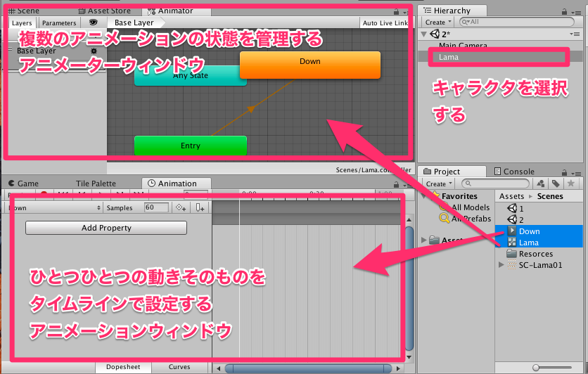The width and height of the screenshot is (588, 374).
Task: Open the Hierarchy Create dropdown
Action: click(435, 22)
